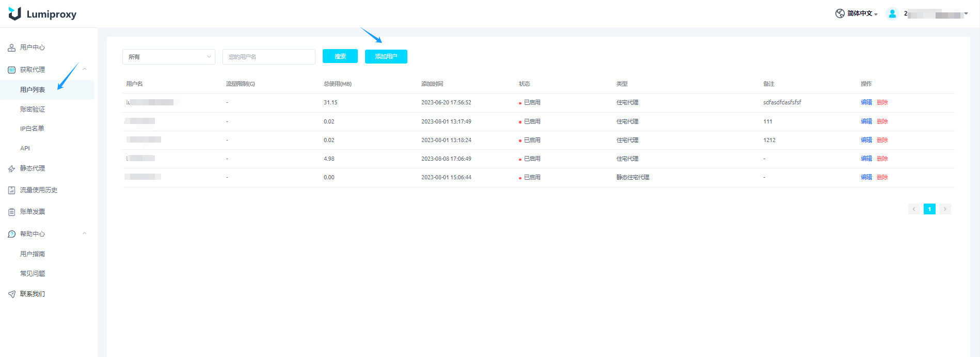Click the 添加时间 column header
Viewport: 980px width, 357px height.
[x=432, y=84]
